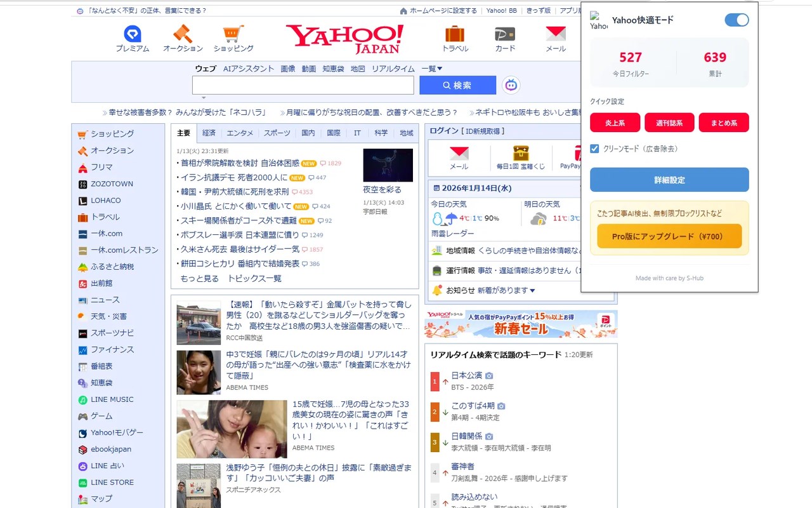The image size is (812, 508).
Task: Open ふるさと納税 in the left sidebar
Action: 112,267
